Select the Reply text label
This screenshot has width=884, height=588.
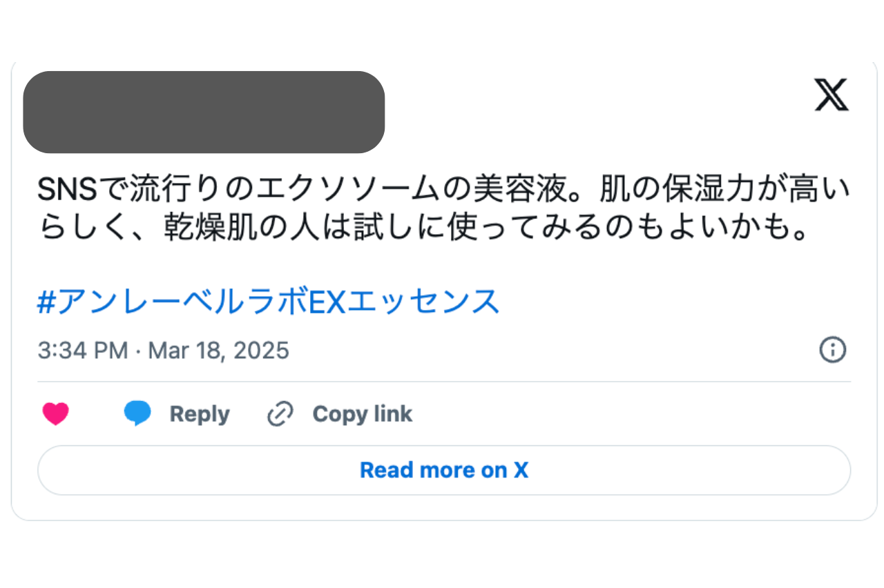coord(200,414)
